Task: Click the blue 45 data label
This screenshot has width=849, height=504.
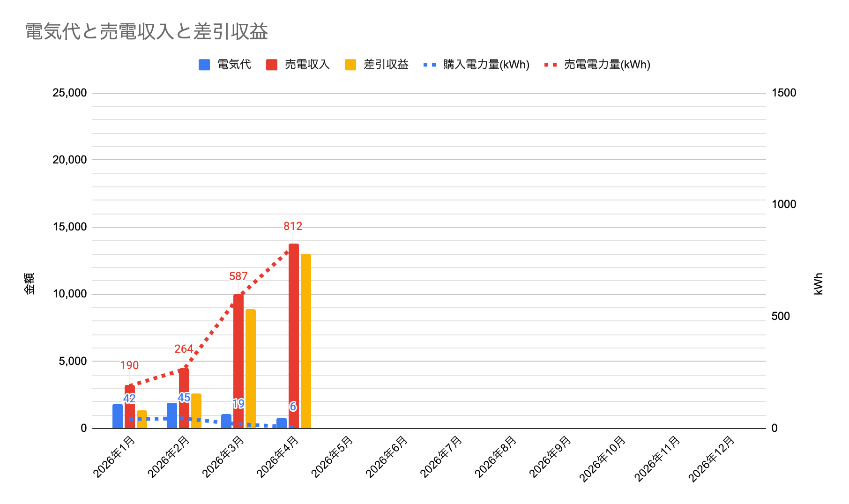Action: [184, 398]
